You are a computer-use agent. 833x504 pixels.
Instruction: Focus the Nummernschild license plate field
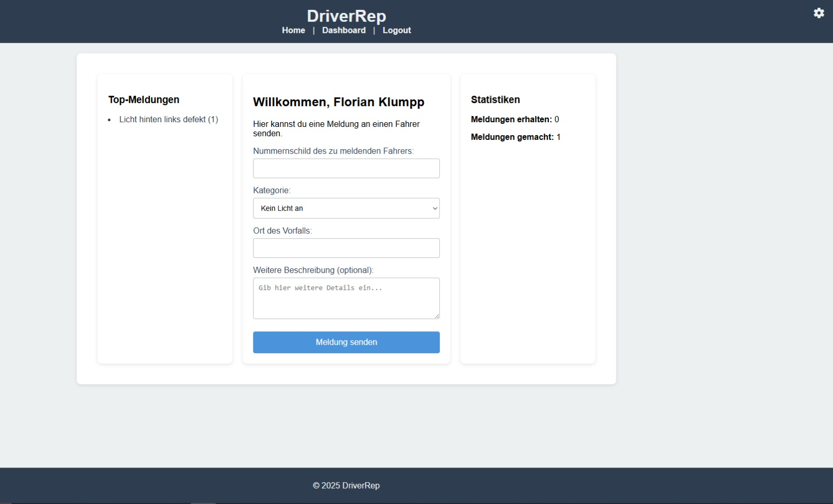pos(346,169)
